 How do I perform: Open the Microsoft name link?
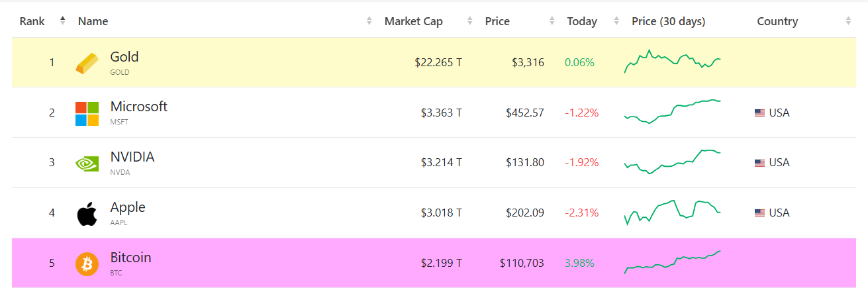138,107
